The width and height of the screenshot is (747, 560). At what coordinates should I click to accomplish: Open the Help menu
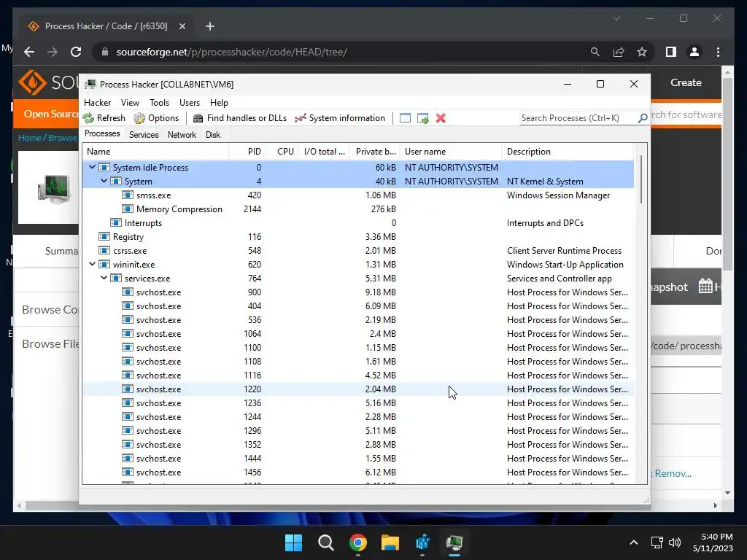[219, 102]
